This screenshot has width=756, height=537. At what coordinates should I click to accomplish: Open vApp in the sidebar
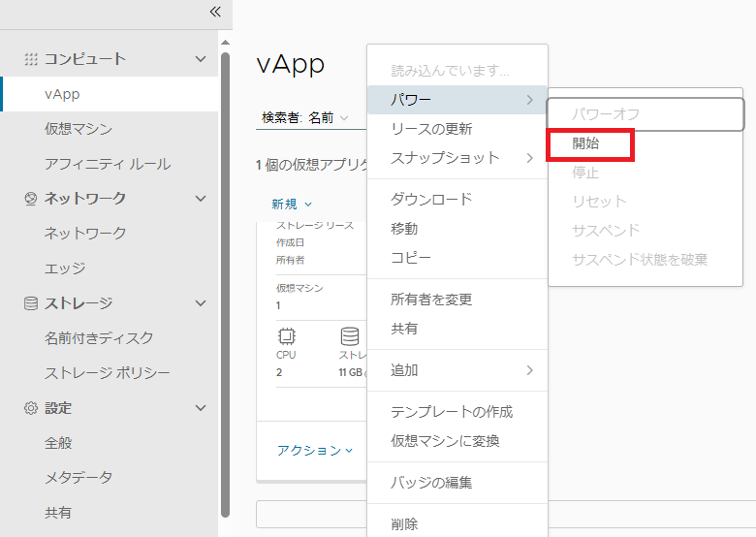tap(109, 94)
